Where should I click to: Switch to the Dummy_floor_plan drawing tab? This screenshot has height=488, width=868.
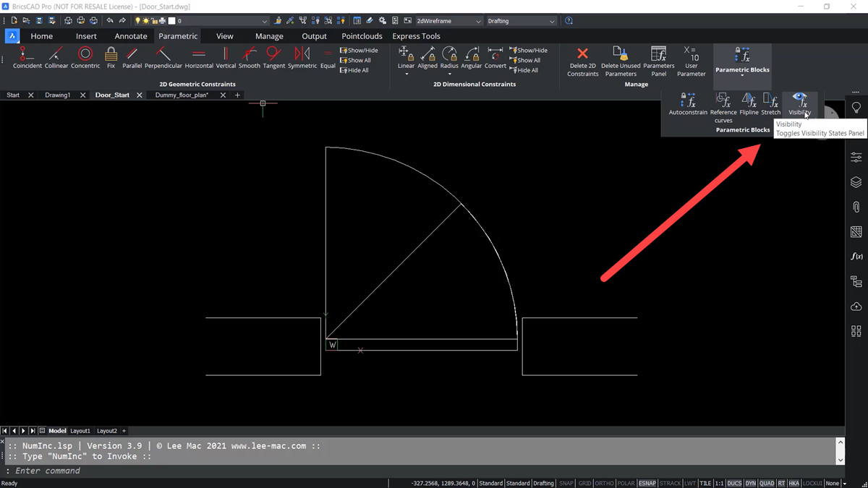181,94
